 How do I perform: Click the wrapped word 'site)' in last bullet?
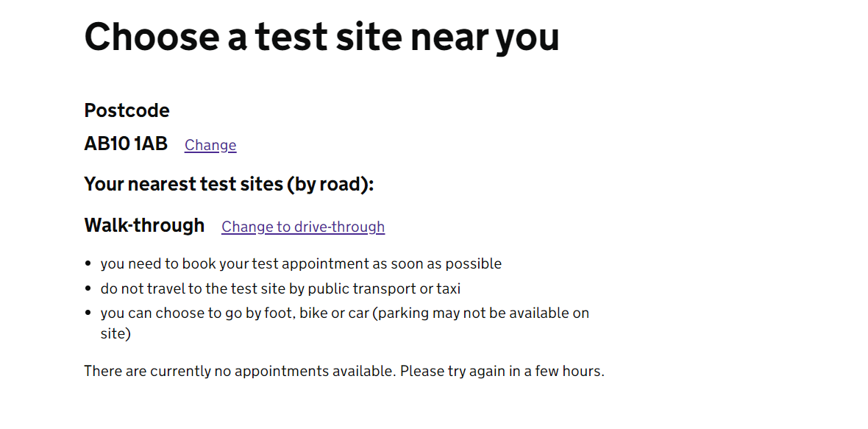pos(115,333)
